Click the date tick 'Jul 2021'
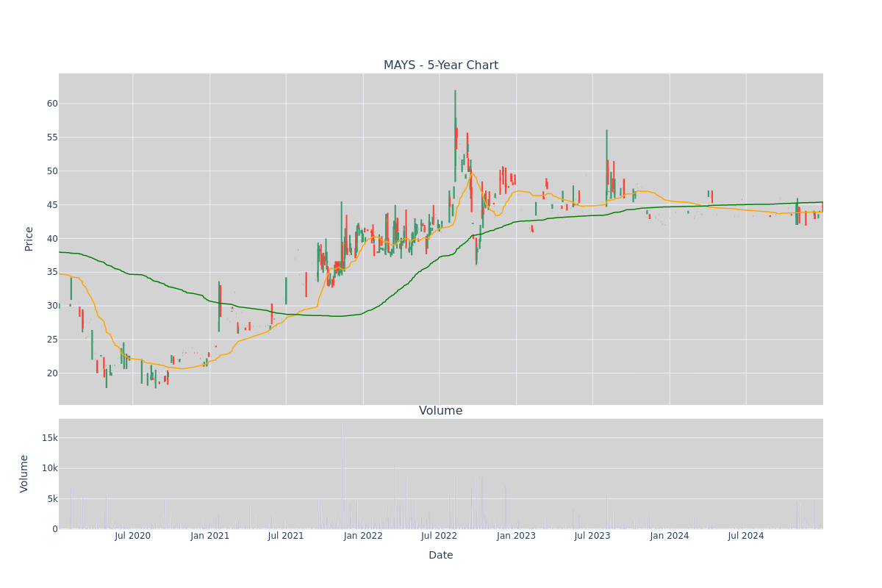Viewport: 882px width, 588px height. pos(286,536)
